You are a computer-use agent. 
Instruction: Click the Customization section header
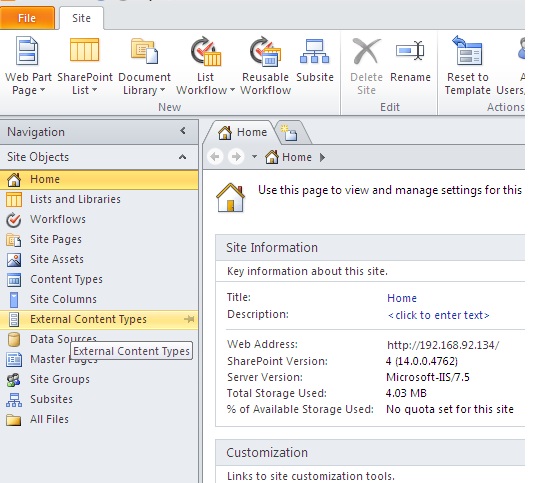[x=370, y=453]
